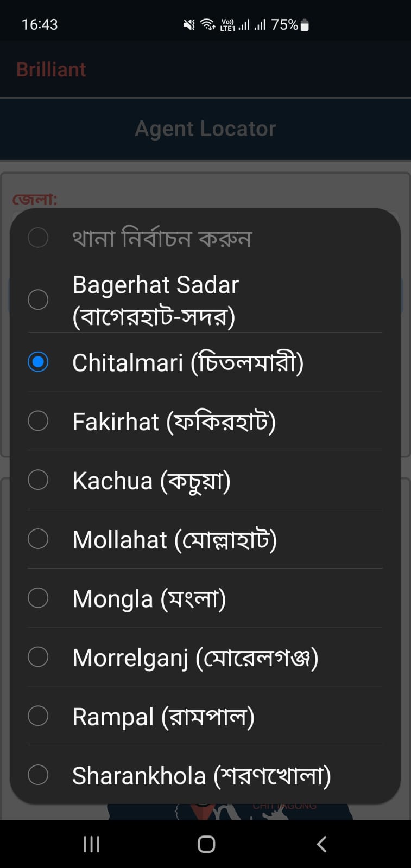Pick the Mollahat radio button
This screenshot has height=868, width=411.
pyautogui.click(x=38, y=539)
